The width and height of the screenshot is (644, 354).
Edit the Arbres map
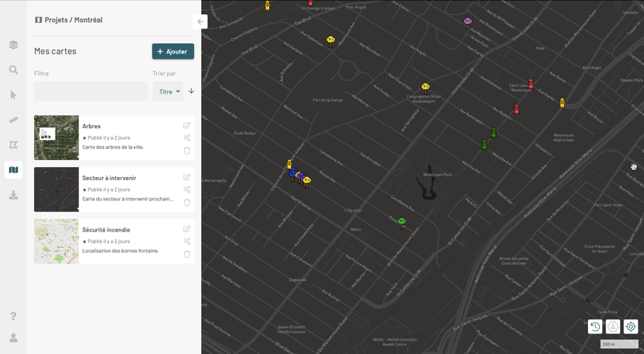(x=187, y=125)
